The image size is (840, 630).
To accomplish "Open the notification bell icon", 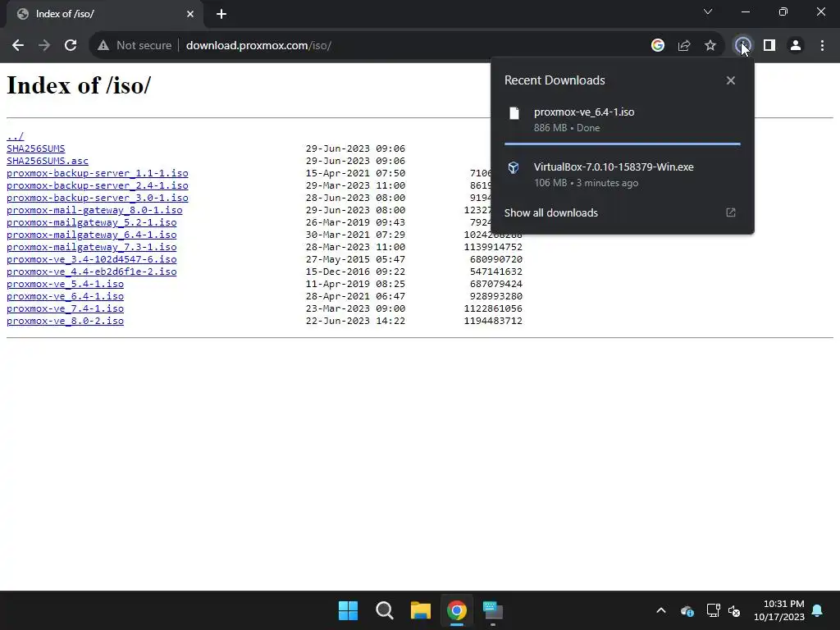I will pos(818,610).
